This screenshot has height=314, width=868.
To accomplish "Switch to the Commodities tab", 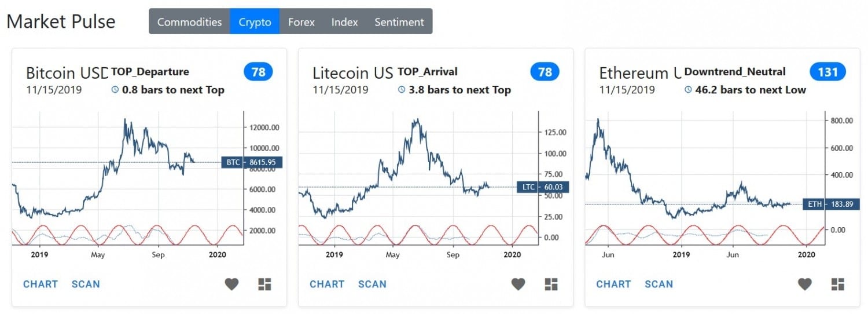I will (189, 22).
